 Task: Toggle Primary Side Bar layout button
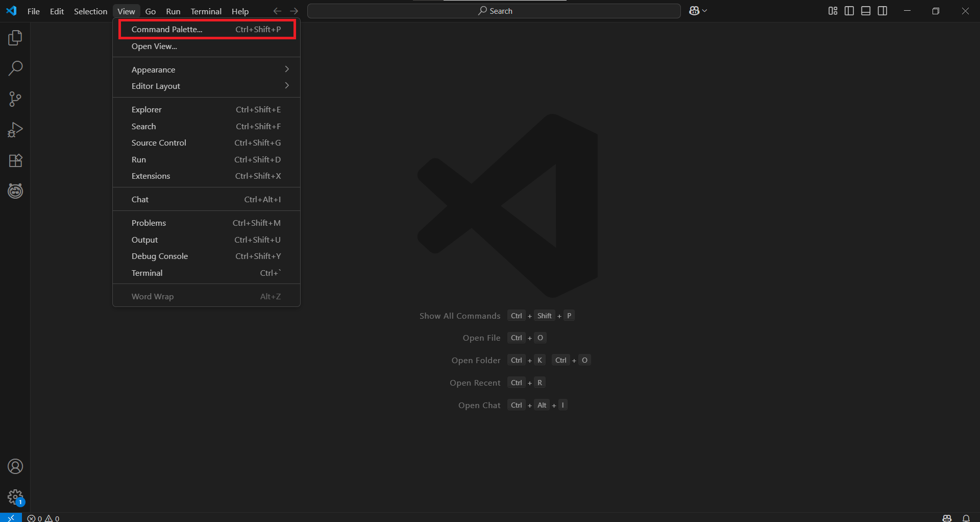849,11
